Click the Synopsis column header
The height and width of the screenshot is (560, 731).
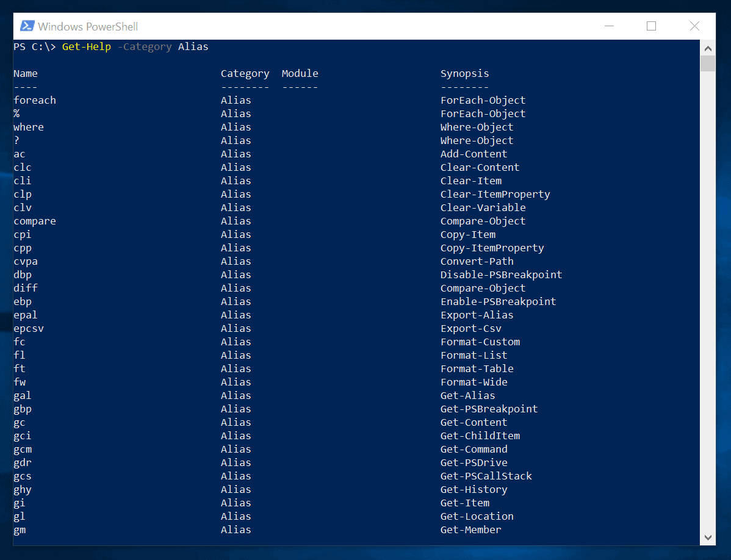[465, 74]
